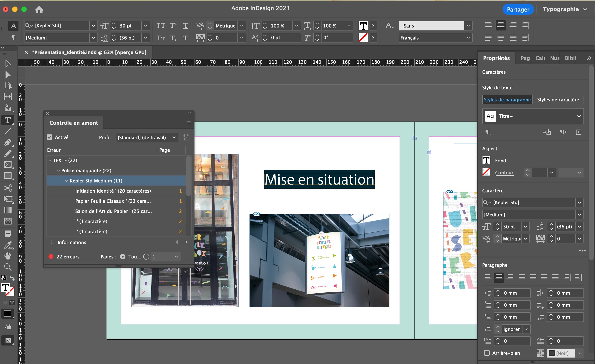Screen dimensions: 595x364
Task: Expand the Informations section
Action: pos(52,242)
